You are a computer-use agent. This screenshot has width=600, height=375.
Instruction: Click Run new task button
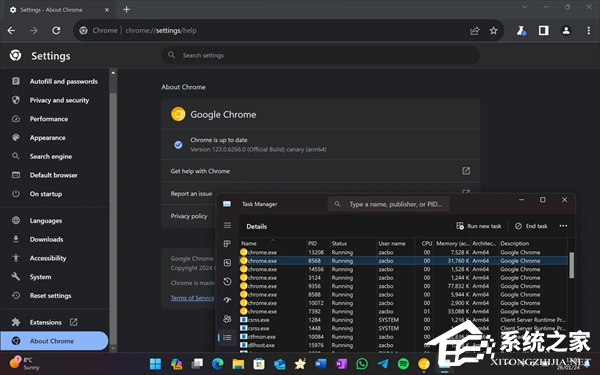(479, 226)
